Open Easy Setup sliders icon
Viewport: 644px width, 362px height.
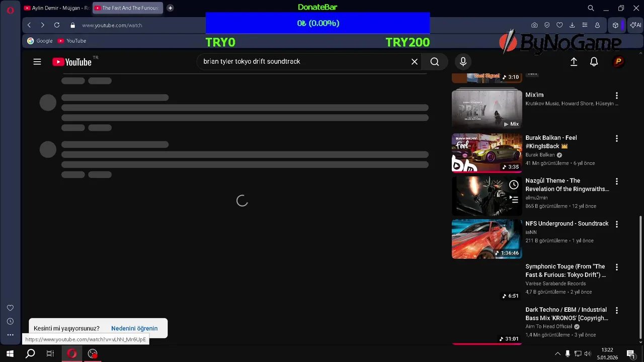[x=585, y=25]
